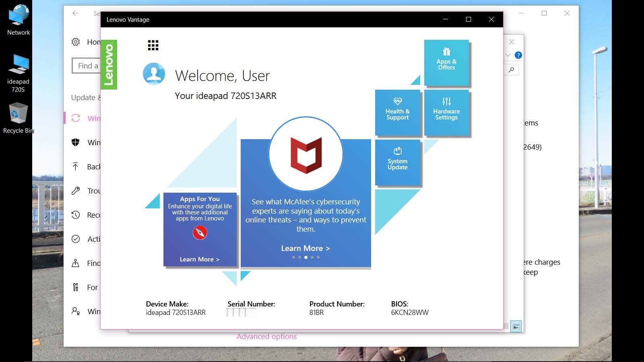The height and width of the screenshot is (362, 644).
Task: Click the Serial Number label
Action: (251, 304)
